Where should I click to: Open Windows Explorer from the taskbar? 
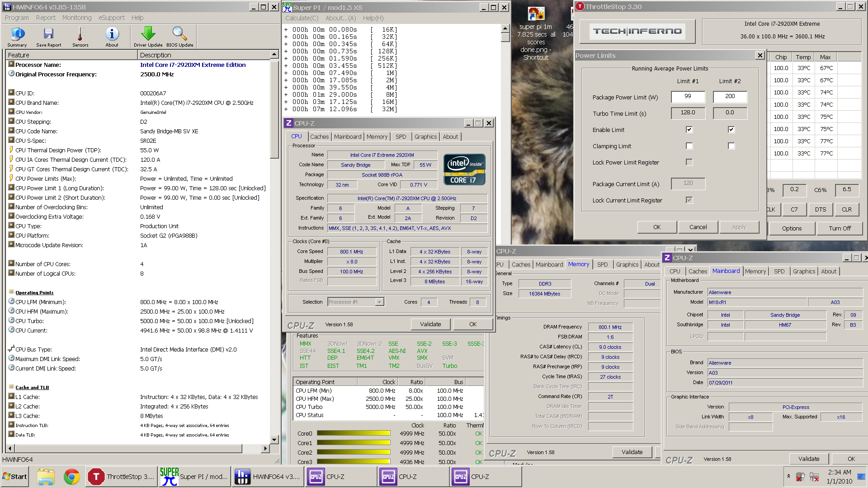[x=46, y=477]
